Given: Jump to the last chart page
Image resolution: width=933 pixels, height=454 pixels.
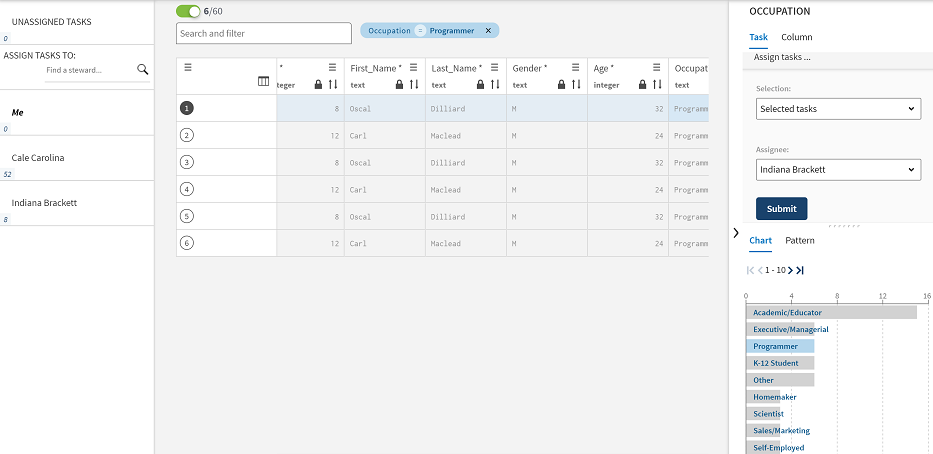Looking at the screenshot, I should (800, 270).
